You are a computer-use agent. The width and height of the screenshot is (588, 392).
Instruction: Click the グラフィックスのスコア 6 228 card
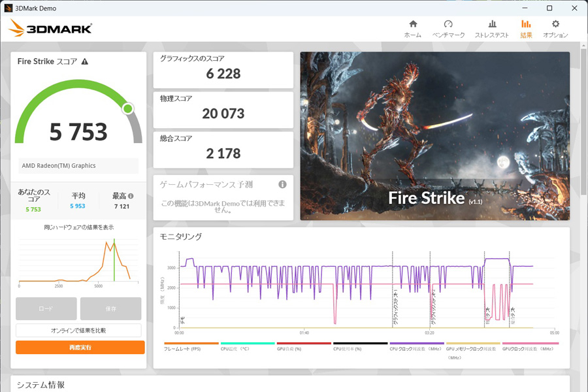(x=223, y=70)
